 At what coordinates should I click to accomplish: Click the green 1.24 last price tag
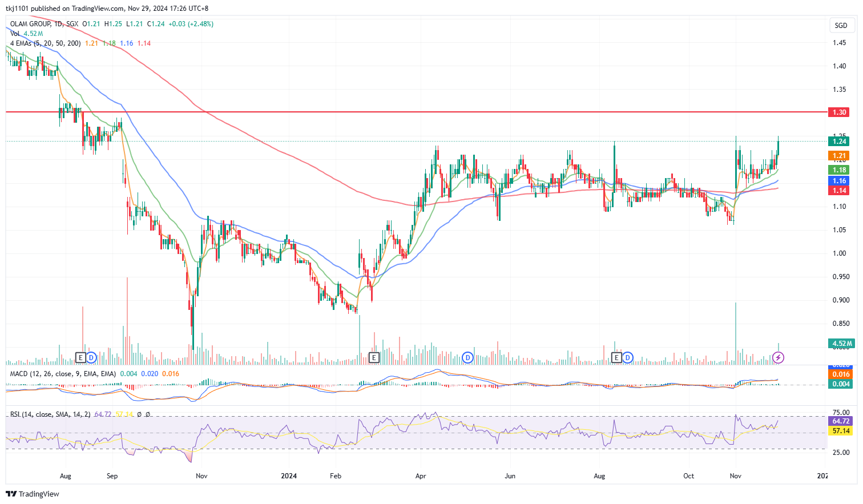click(x=839, y=142)
